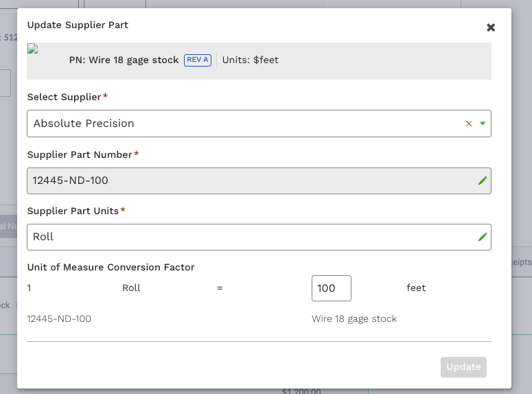Click the broken part image thumbnail
The height and width of the screenshot is (394, 532).
coord(32,49)
